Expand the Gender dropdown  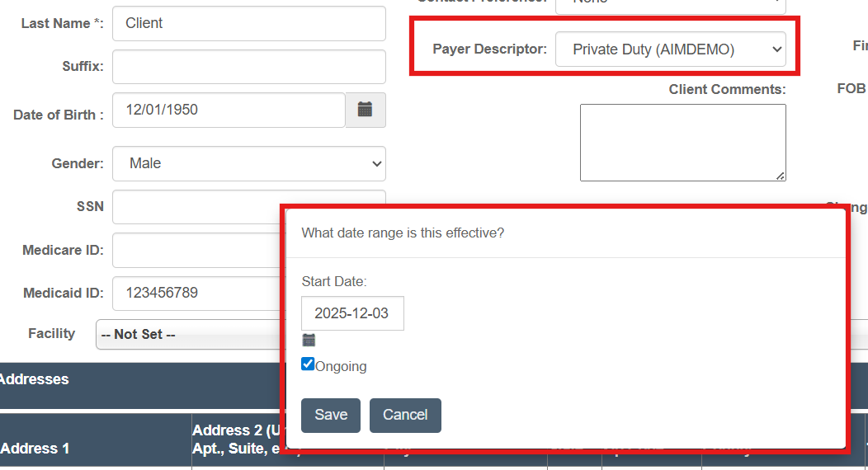click(248, 163)
